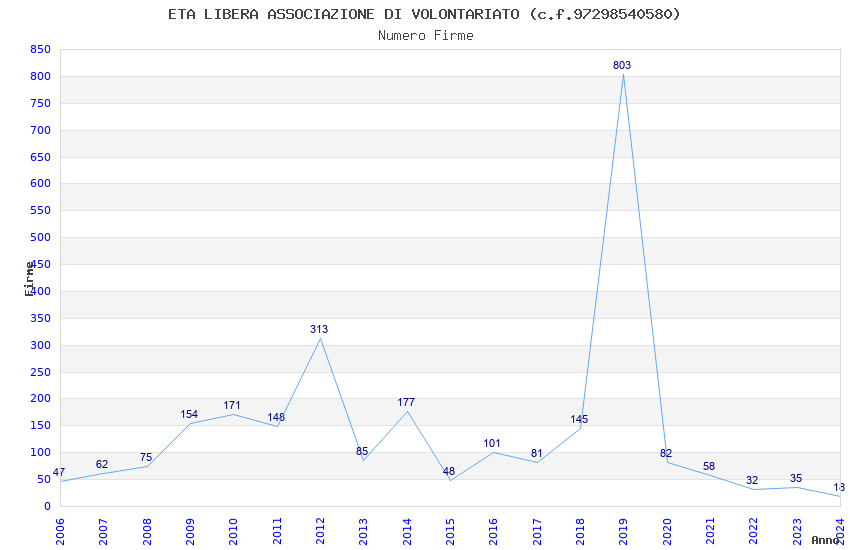Screen dimensions: 850x550
Task: Select the y-axis 250 tick label
Action: (40, 372)
